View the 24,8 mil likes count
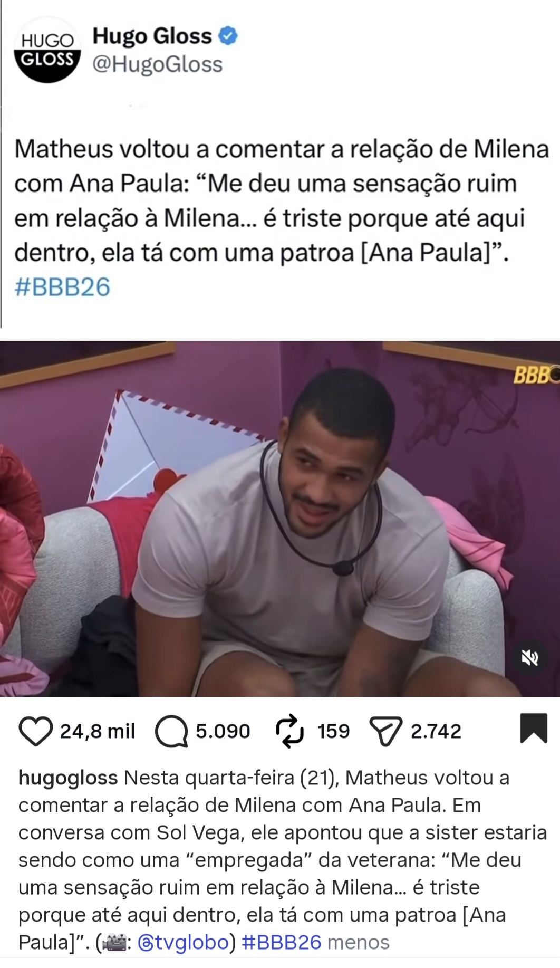560x968 pixels. (98, 732)
